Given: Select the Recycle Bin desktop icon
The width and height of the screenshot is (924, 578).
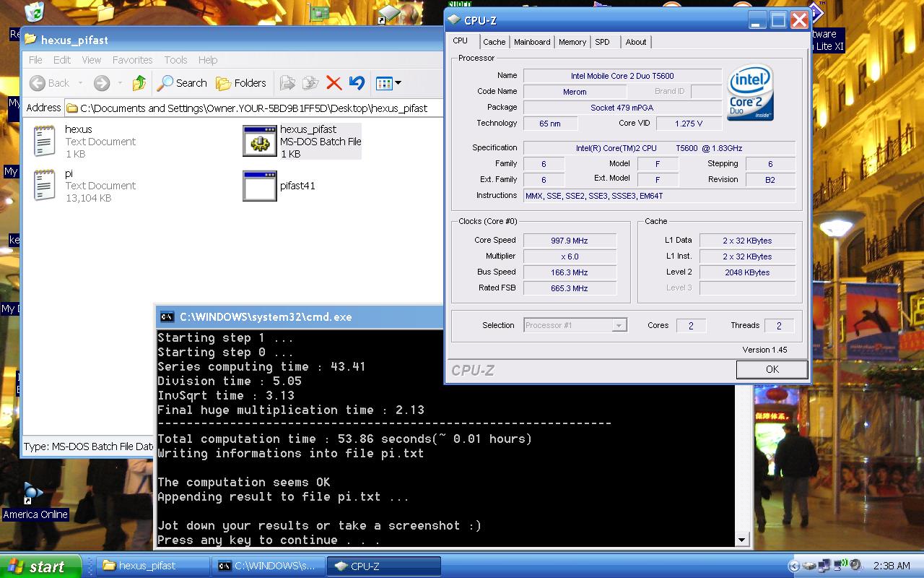Looking at the screenshot, I should 34,12.
